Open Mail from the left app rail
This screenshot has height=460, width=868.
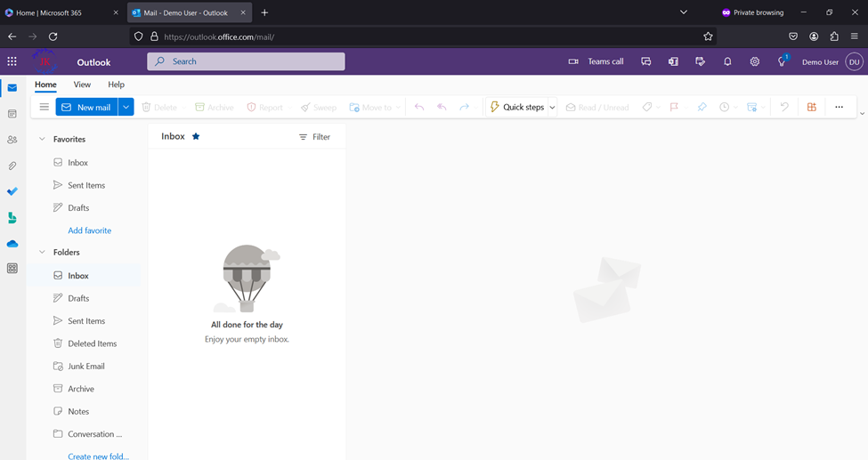coord(12,88)
